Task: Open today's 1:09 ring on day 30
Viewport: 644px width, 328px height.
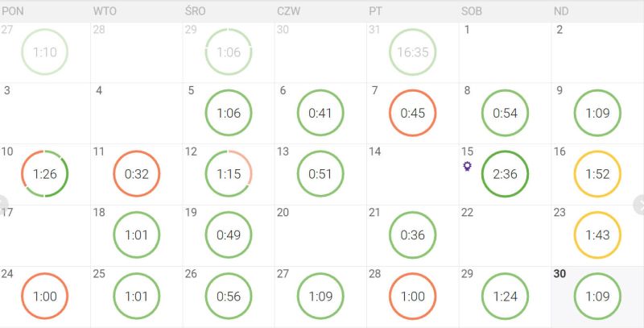Action: coord(597,297)
